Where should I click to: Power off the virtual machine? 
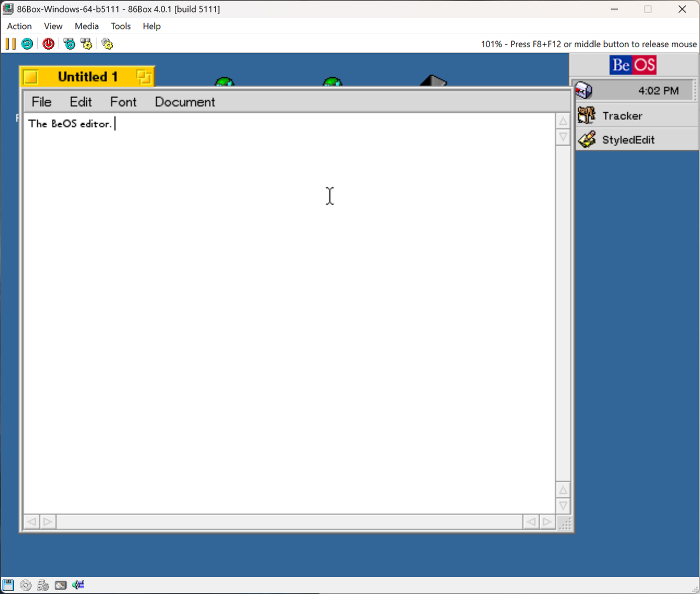(48, 44)
